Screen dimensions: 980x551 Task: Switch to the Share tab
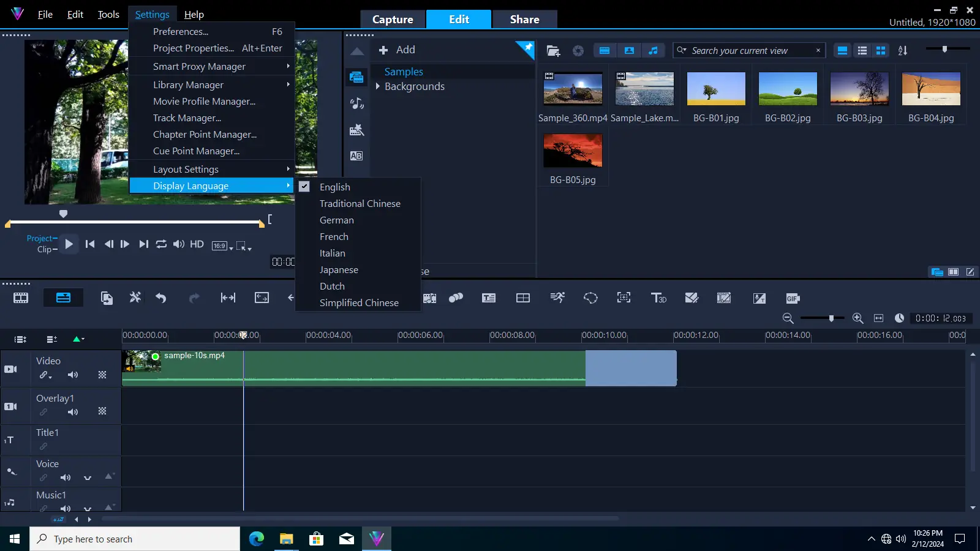click(x=524, y=20)
